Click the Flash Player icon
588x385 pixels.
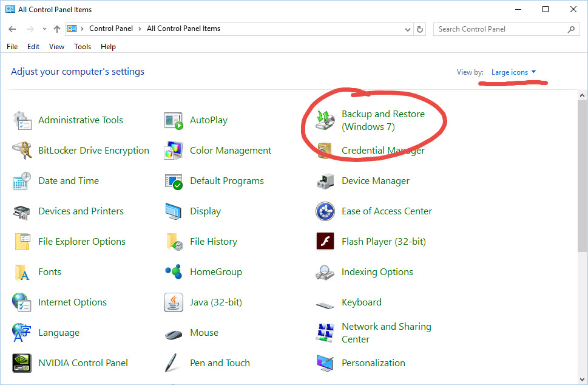(325, 241)
